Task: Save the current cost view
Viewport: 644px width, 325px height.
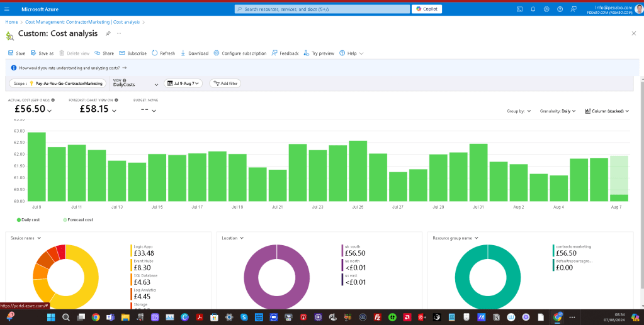Action: (17, 53)
